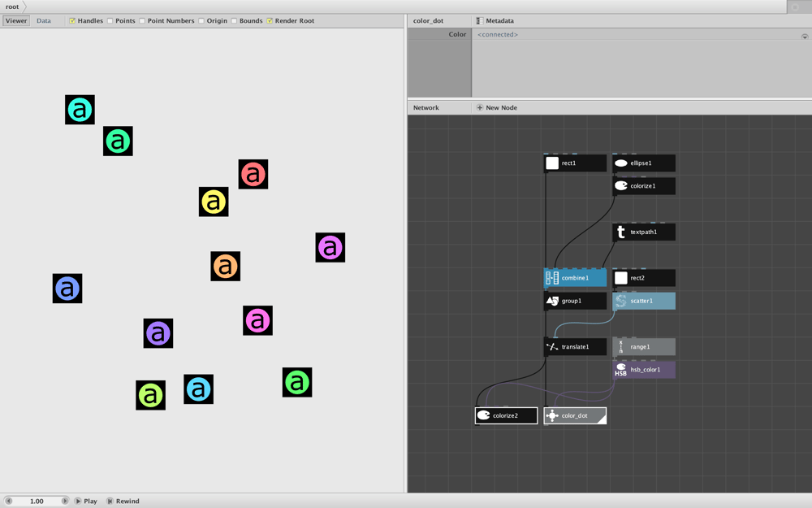Enable the Points checkbox

tap(110, 21)
